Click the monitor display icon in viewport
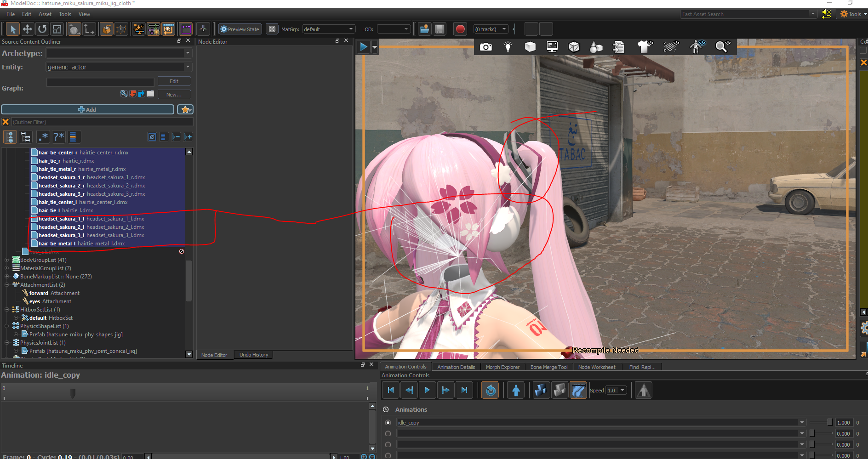This screenshot has height=459, width=868. tap(552, 47)
